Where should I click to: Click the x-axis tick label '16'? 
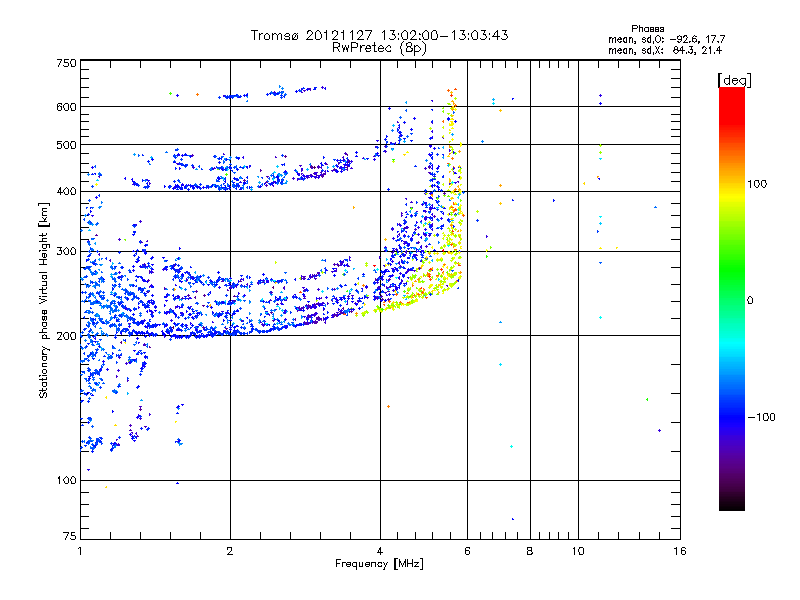tap(680, 551)
